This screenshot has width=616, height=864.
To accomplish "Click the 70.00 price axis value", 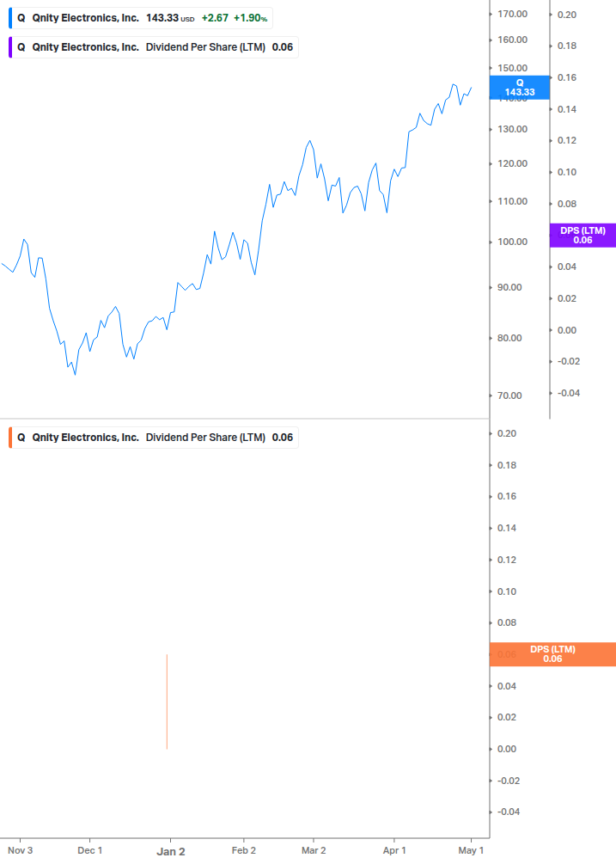I will [x=509, y=395].
